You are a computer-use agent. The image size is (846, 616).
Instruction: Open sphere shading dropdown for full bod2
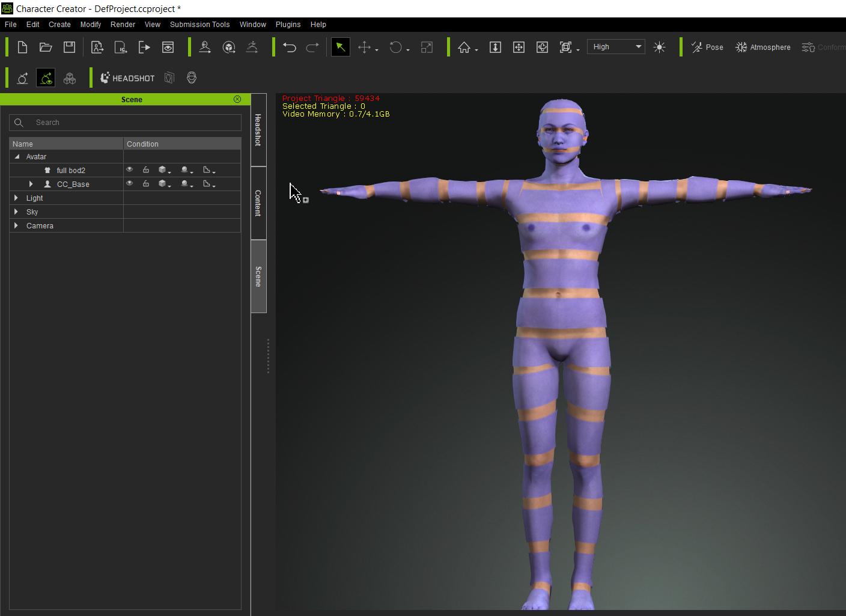pos(186,170)
